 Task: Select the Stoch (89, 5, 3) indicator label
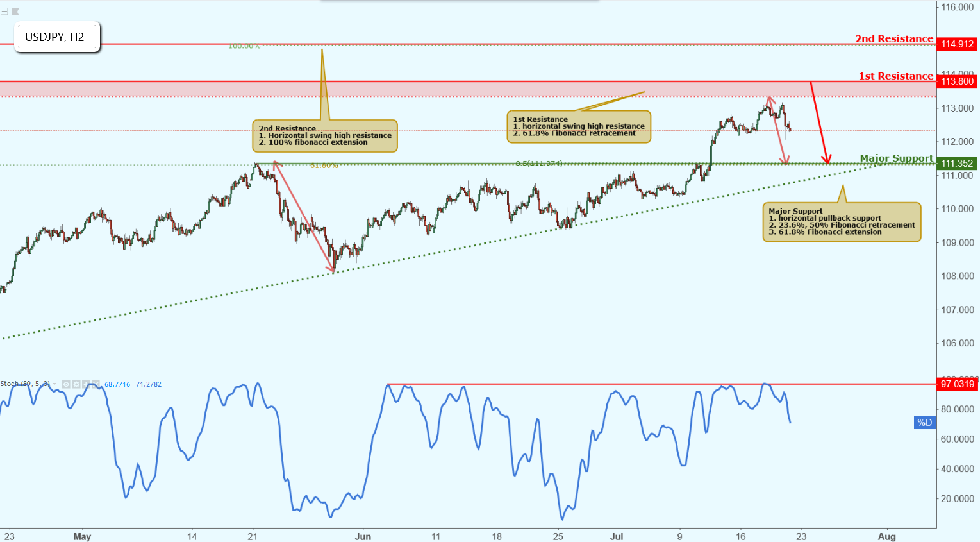[25, 384]
